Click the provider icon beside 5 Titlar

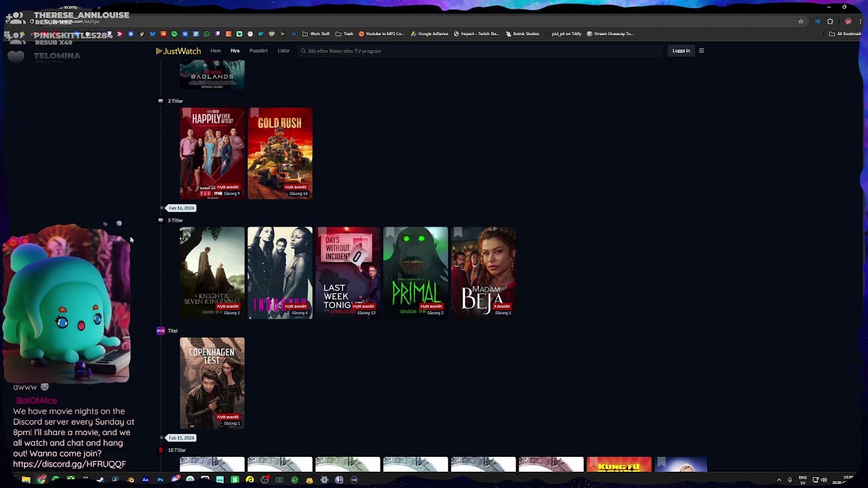tap(161, 220)
